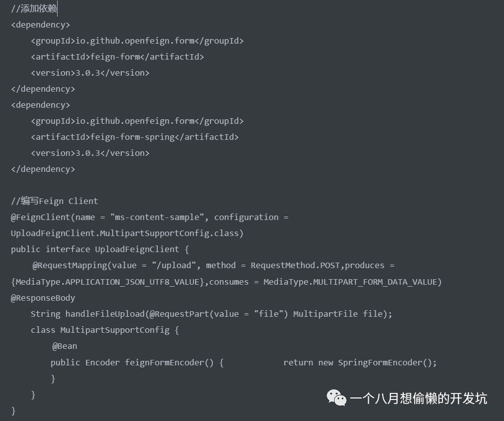
Task: Click the first opening dependency tag
Action: [x=41, y=25]
